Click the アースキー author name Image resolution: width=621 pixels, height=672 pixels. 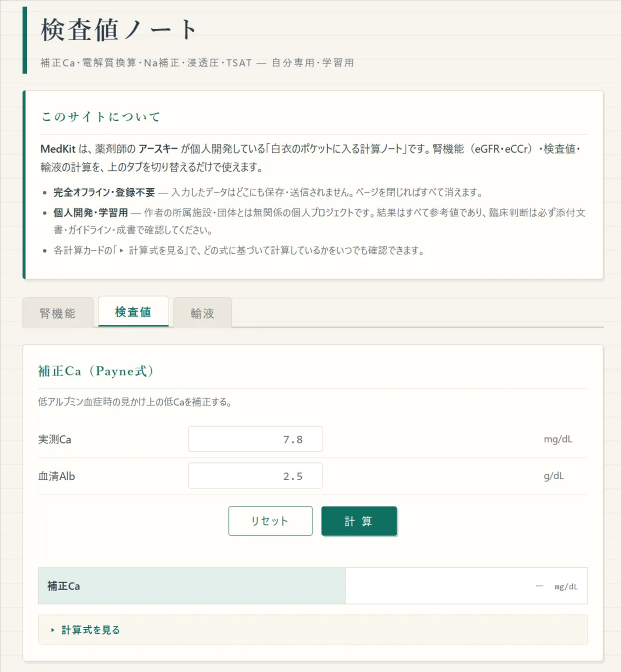click(x=158, y=149)
